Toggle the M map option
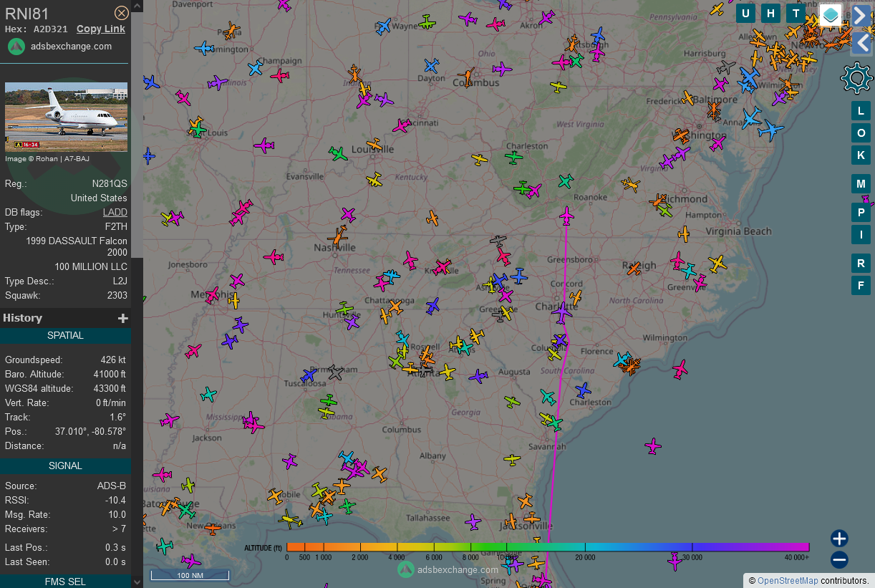This screenshot has width=875, height=588. tap(861, 183)
